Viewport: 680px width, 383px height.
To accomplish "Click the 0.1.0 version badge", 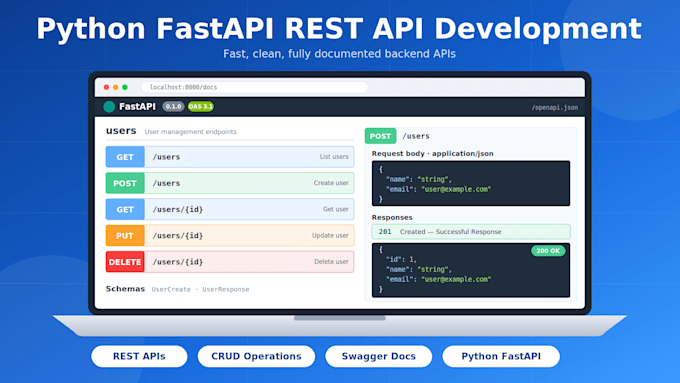I will click(x=173, y=106).
